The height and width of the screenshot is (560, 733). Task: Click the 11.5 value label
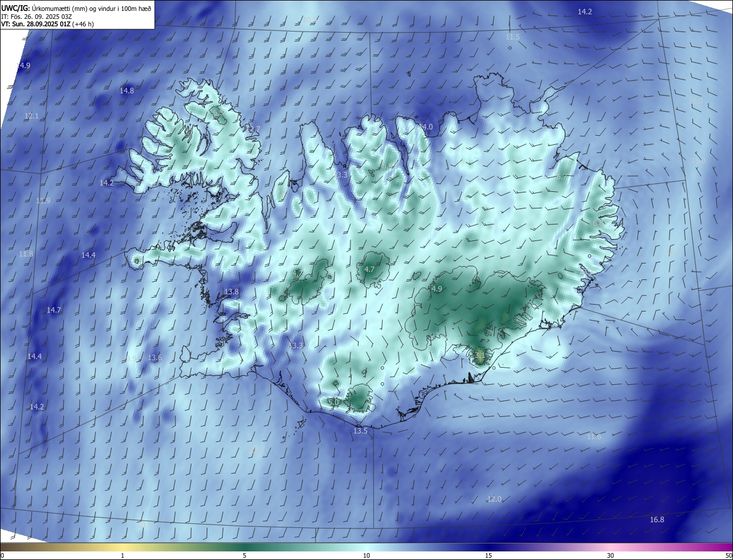click(x=513, y=37)
